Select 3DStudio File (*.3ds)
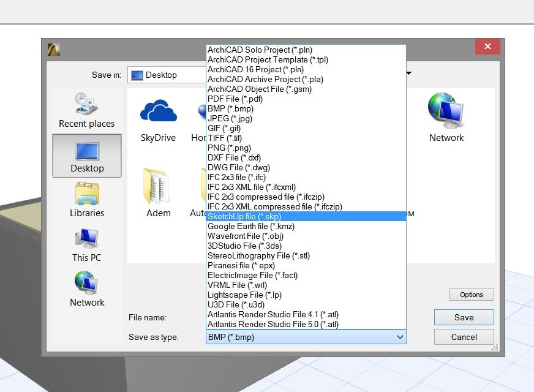Image resolution: width=534 pixels, height=392 pixels. (306, 246)
